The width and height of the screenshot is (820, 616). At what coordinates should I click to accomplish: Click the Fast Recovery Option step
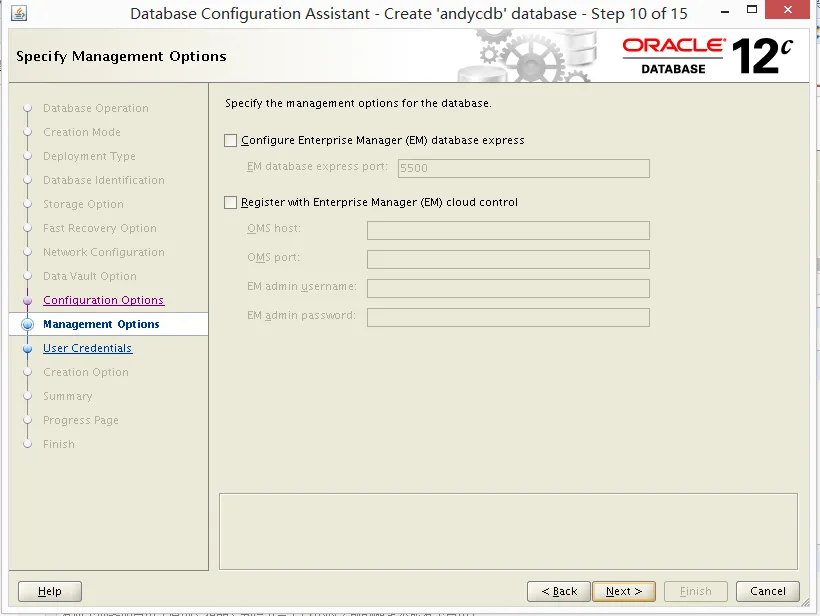tap(100, 229)
